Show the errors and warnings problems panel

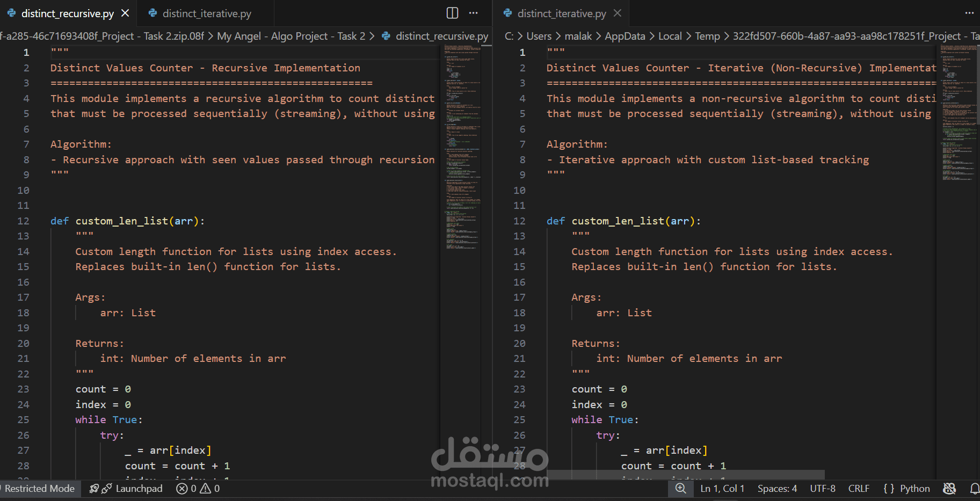pos(198,488)
